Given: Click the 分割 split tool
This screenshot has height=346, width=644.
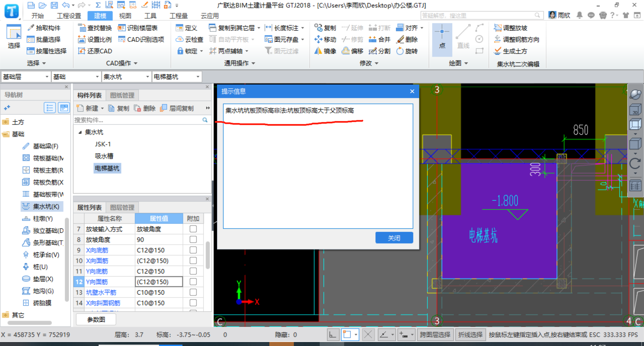Looking at the screenshot, I should tap(380, 51).
